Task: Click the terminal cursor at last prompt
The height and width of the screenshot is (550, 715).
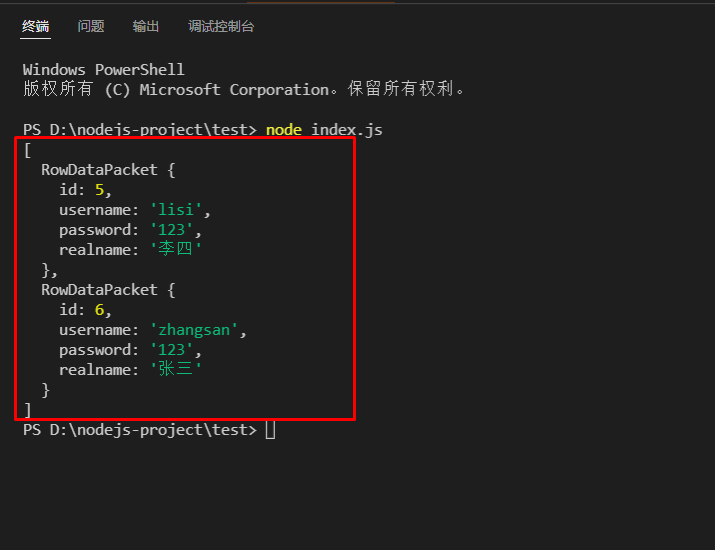Action: click(270, 430)
